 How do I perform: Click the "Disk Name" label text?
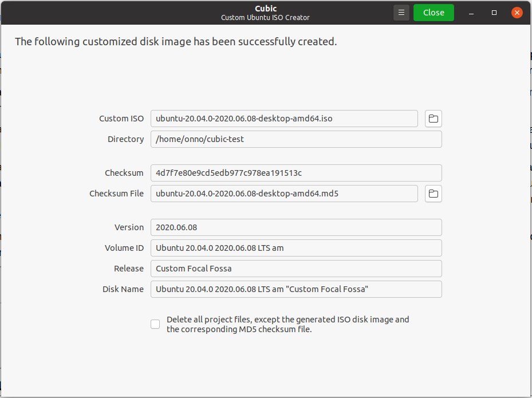coord(123,289)
